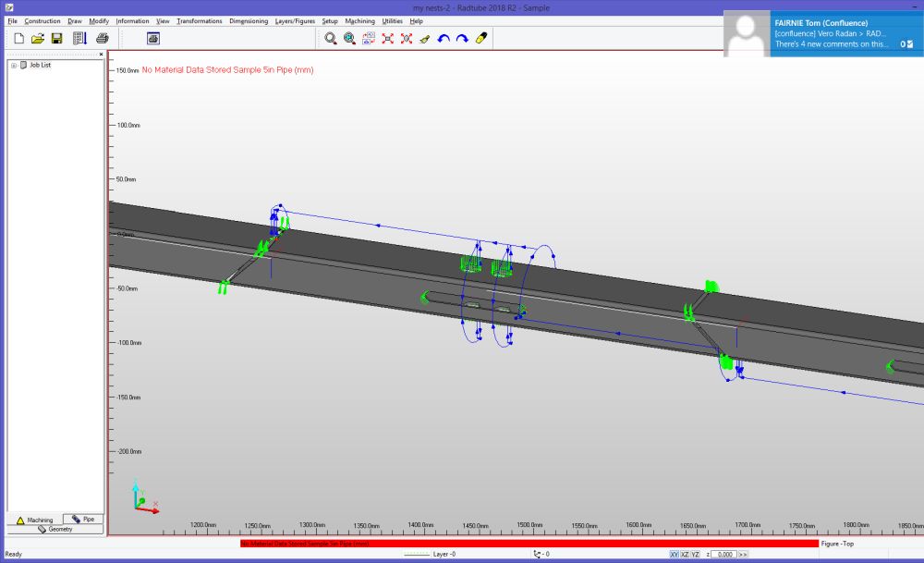This screenshot has height=563, width=924.
Task: Open a file with the folder icon
Action: point(38,38)
